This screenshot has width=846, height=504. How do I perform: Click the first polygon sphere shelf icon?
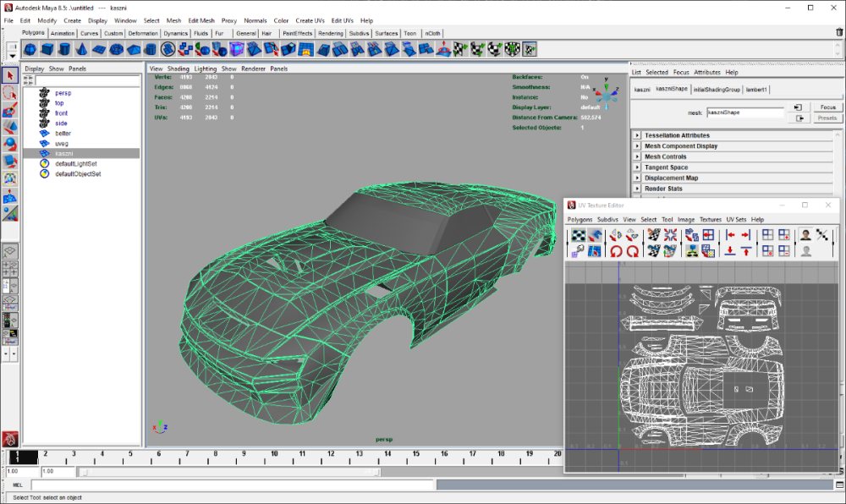coord(30,49)
